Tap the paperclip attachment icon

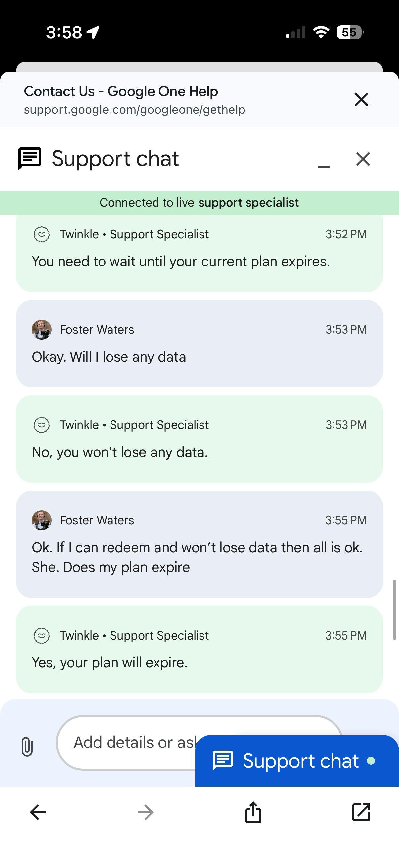click(x=27, y=747)
